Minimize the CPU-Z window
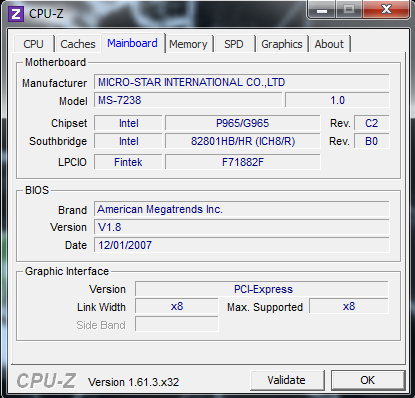This screenshot has width=415, height=398. (x=321, y=9)
